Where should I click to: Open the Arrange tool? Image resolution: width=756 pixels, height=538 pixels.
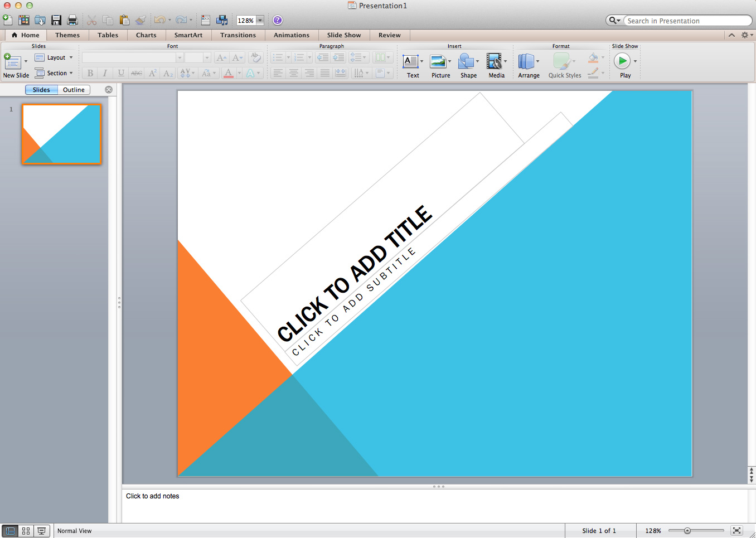tap(526, 61)
